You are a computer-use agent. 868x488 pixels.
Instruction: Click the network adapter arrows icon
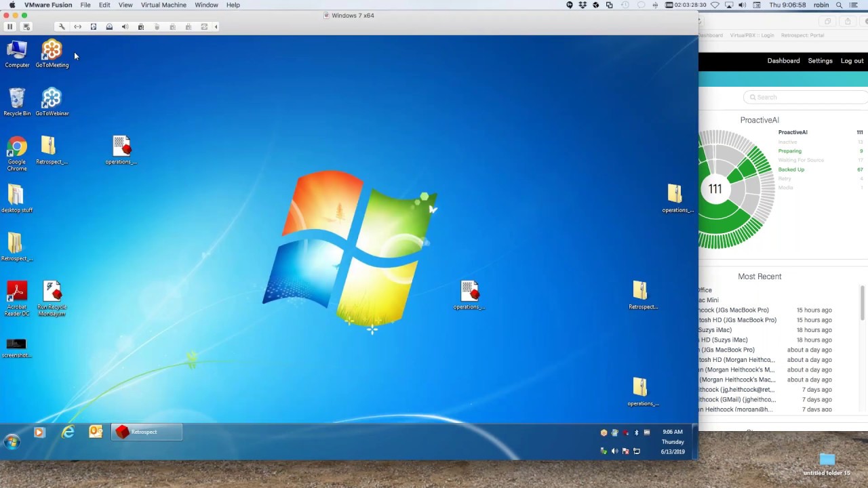[77, 26]
